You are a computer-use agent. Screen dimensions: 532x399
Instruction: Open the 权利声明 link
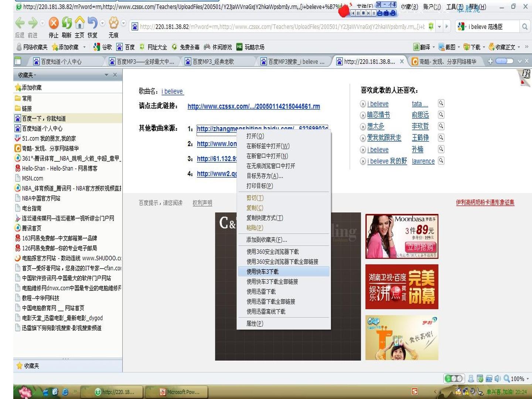(x=202, y=203)
